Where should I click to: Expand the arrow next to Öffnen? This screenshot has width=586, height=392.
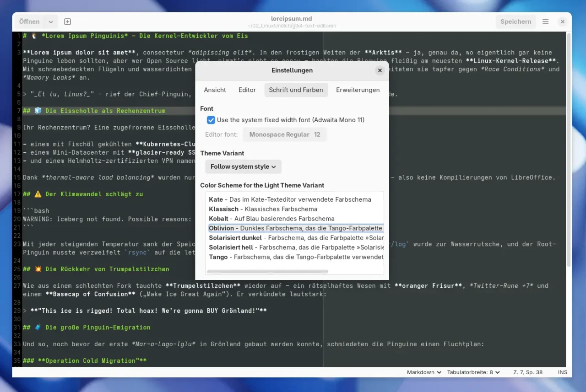pyautogui.click(x=50, y=21)
